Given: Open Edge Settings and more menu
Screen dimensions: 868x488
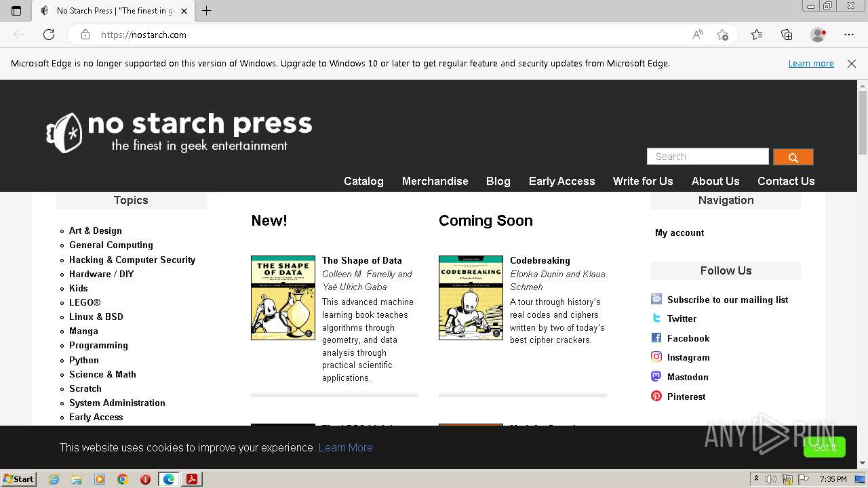Looking at the screenshot, I should click(x=849, y=35).
